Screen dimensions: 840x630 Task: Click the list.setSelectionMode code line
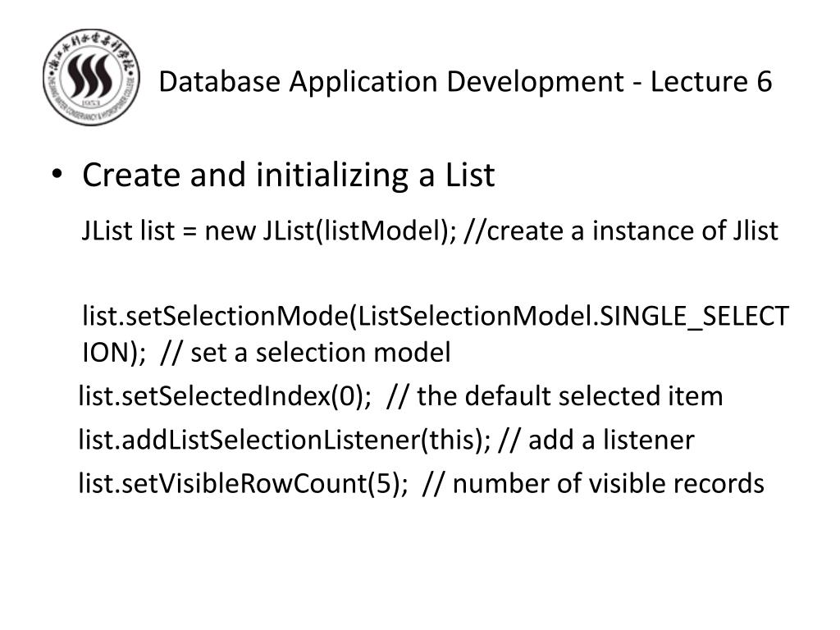pyautogui.click(x=436, y=335)
